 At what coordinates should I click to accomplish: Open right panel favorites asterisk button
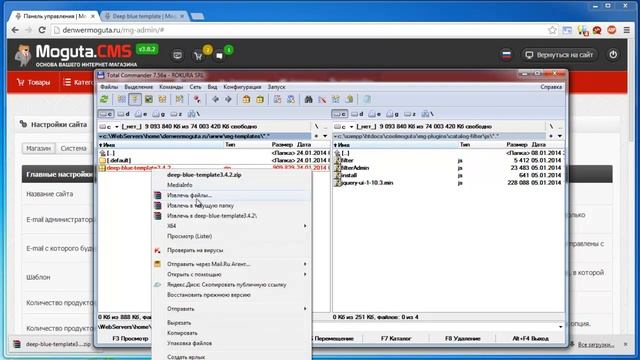pos(551,136)
